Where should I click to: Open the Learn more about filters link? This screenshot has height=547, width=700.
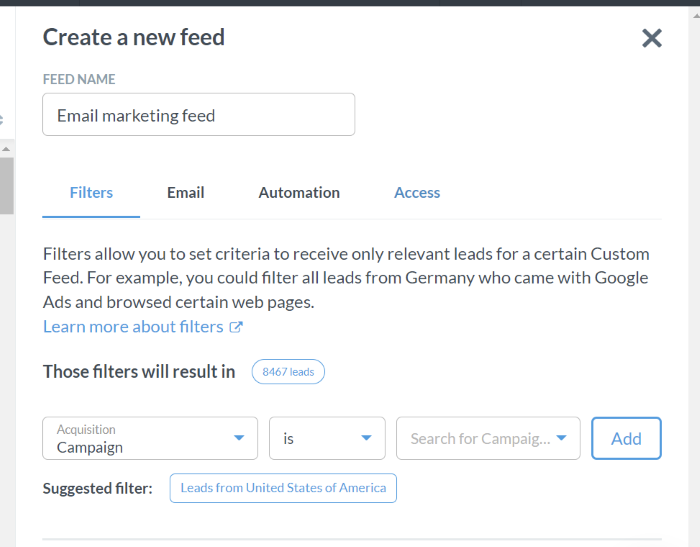tap(133, 327)
